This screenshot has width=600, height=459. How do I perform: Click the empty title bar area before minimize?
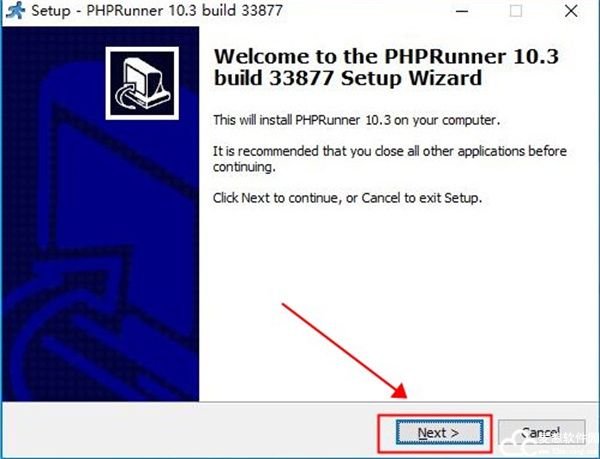pos(364,11)
